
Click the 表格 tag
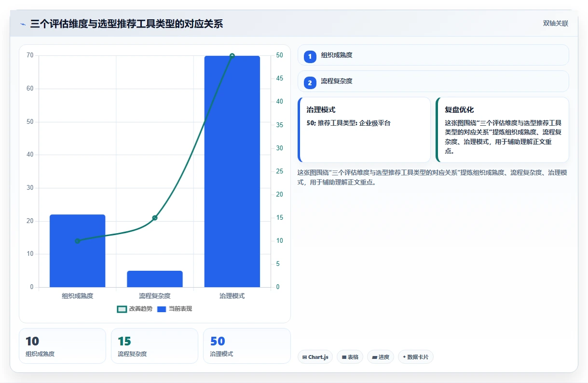[x=350, y=357]
